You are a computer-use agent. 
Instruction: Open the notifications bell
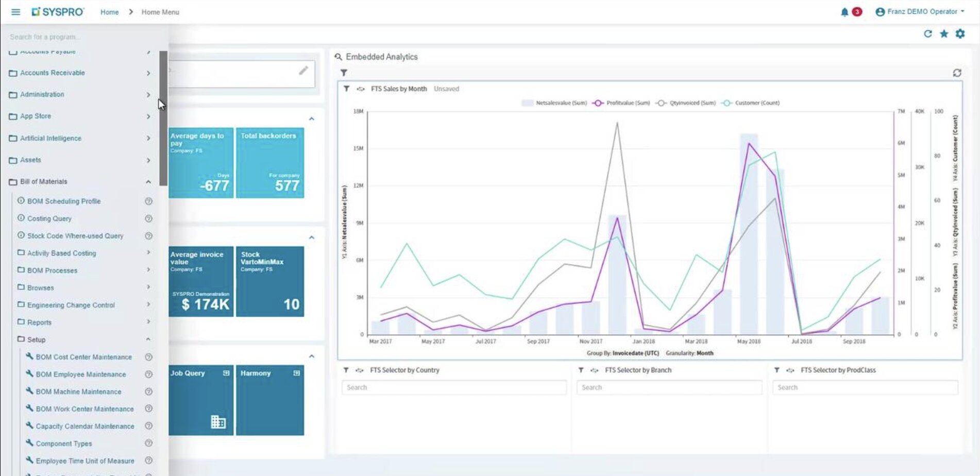pos(844,12)
